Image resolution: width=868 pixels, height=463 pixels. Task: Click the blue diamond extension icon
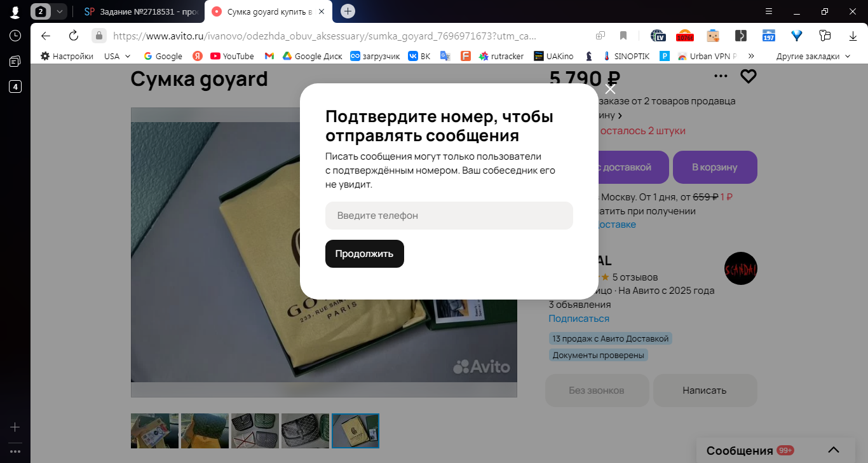coord(796,36)
